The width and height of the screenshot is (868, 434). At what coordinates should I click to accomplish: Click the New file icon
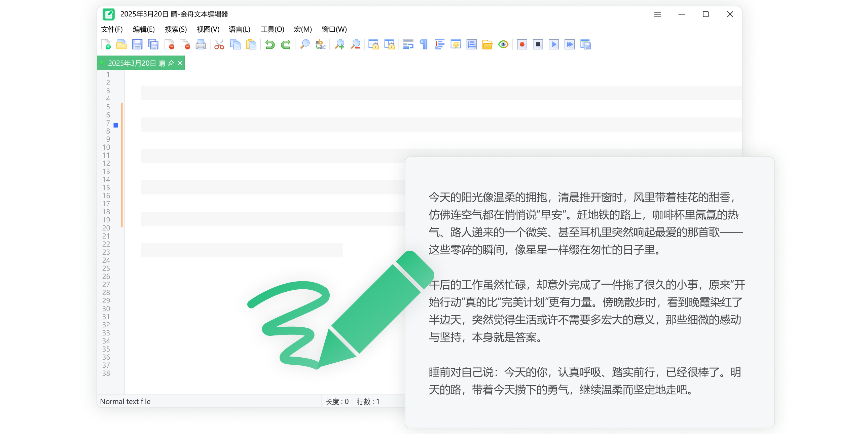point(106,44)
